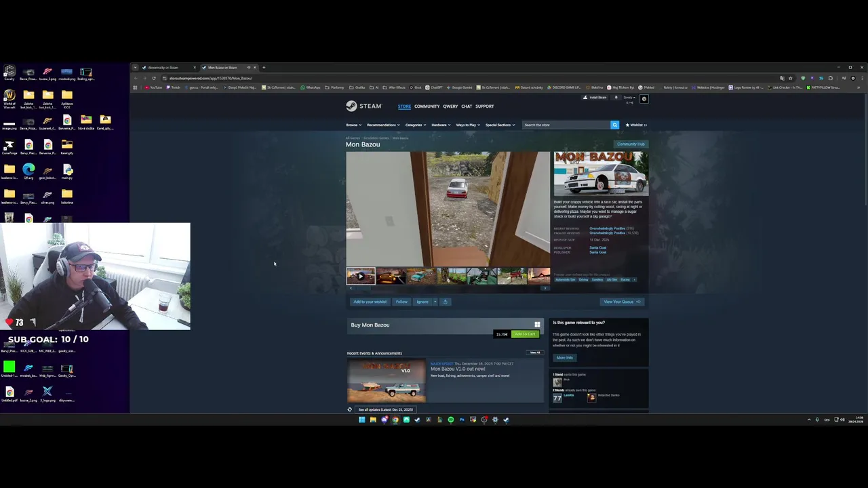Click the World of Warcraft desktop icon

[9, 98]
